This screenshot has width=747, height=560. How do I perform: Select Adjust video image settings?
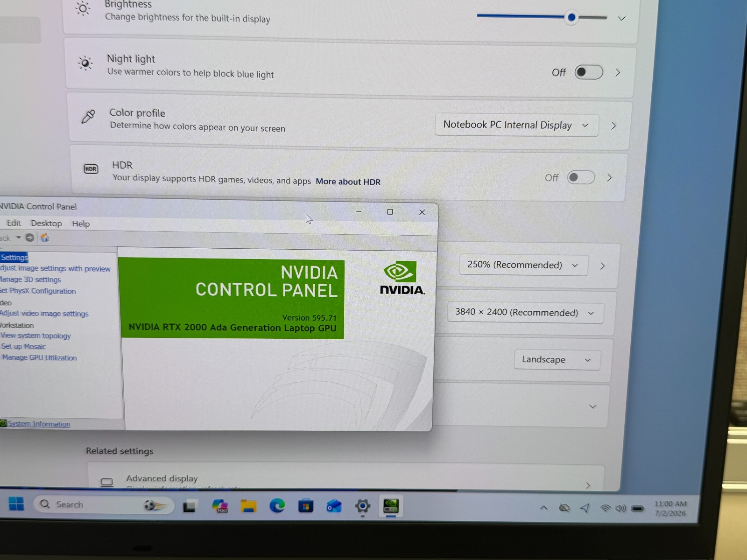pyautogui.click(x=44, y=314)
